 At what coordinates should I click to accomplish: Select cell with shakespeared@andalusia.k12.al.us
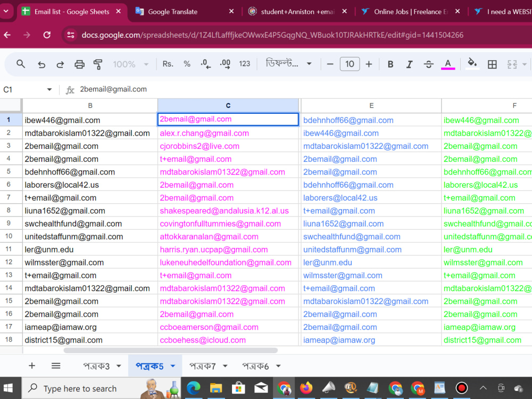point(228,210)
